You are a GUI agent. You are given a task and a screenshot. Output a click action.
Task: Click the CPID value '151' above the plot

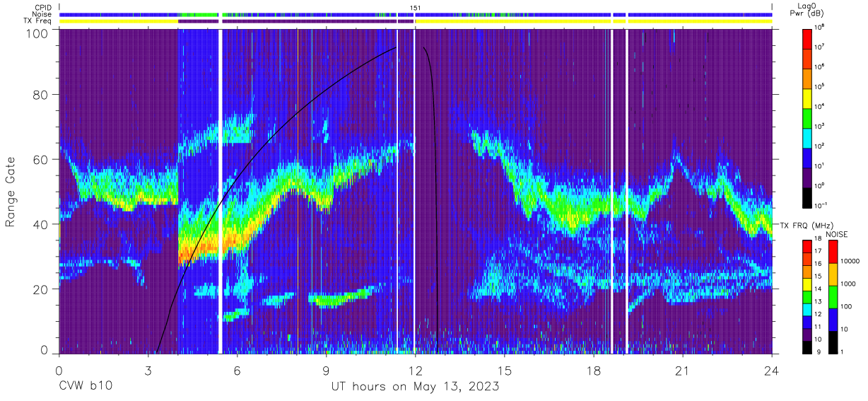416,7
